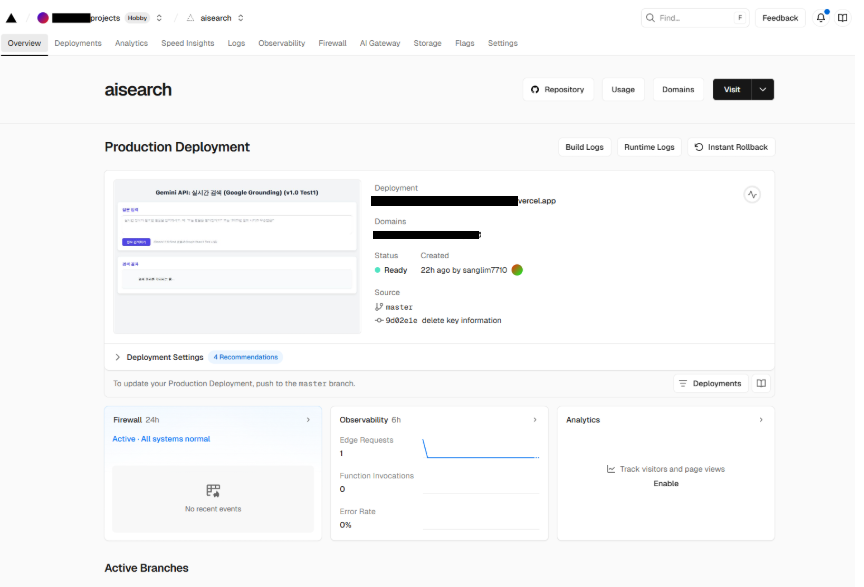The image size is (864, 587).
Task: Open the AI Gateway tab
Action: click(380, 43)
